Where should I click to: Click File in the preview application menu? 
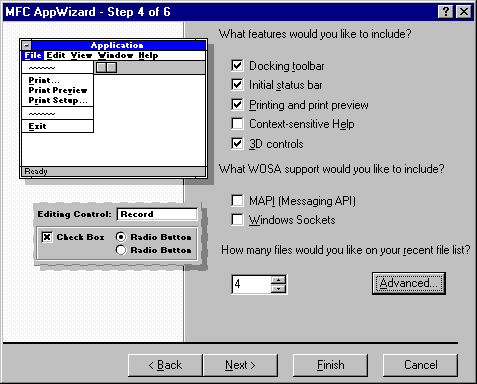[x=33, y=55]
